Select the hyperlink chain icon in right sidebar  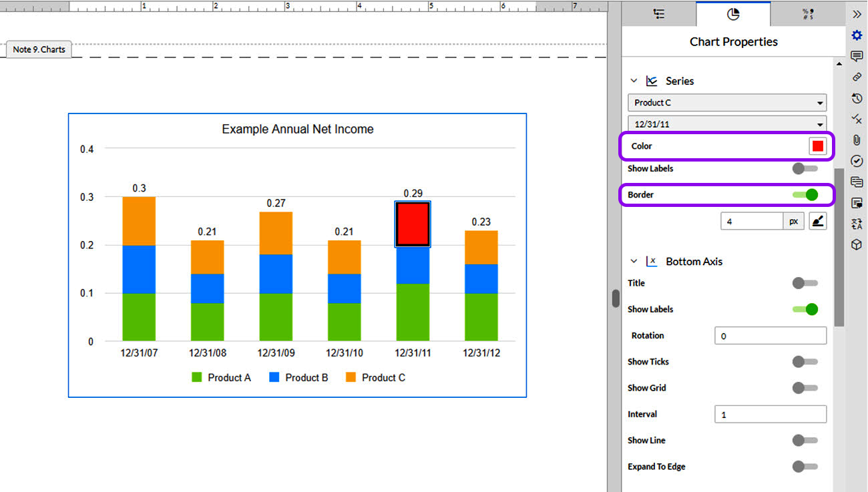pos(857,77)
